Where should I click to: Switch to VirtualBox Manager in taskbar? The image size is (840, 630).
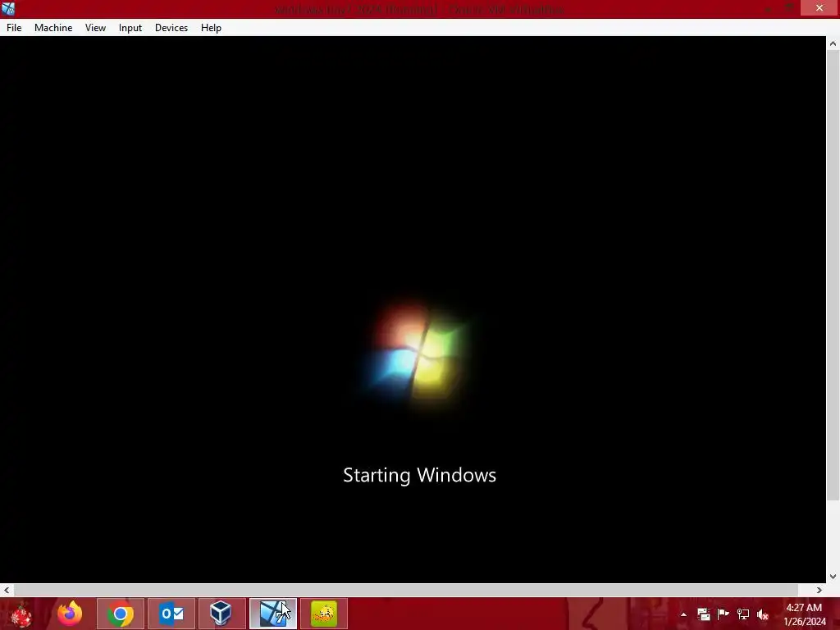(221, 614)
